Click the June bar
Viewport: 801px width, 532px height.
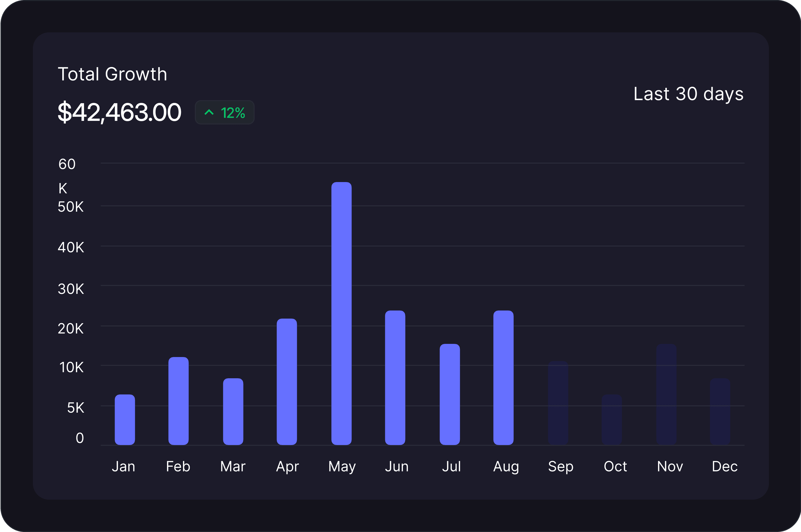click(395, 378)
